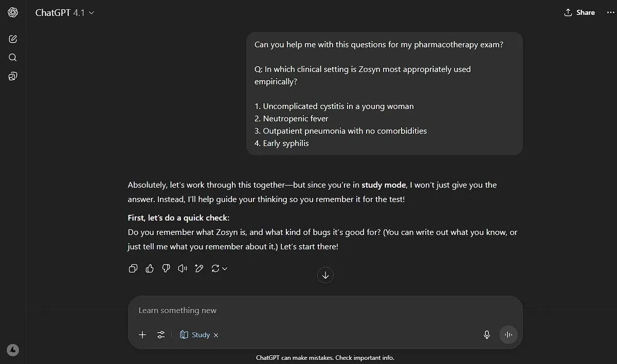Click the option '2. Neutropenic fever'
The height and width of the screenshot is (364, 617).
292,119
